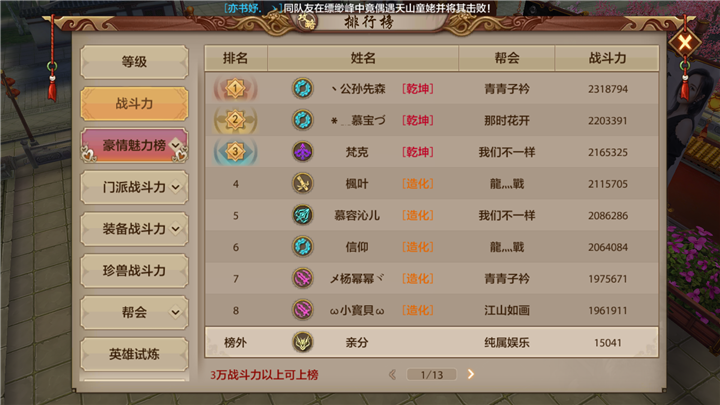Click the 攻略 guide icon beside title

click(305, 21)
